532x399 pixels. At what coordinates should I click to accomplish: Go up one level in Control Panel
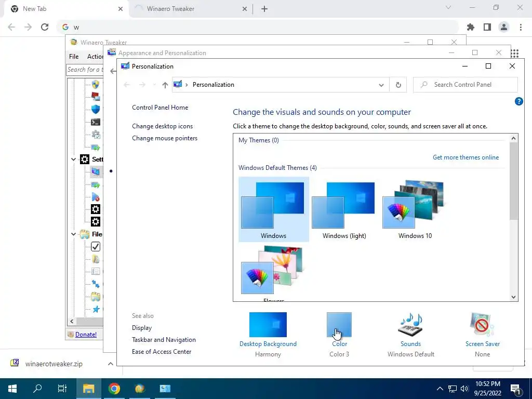click(165, 85)
